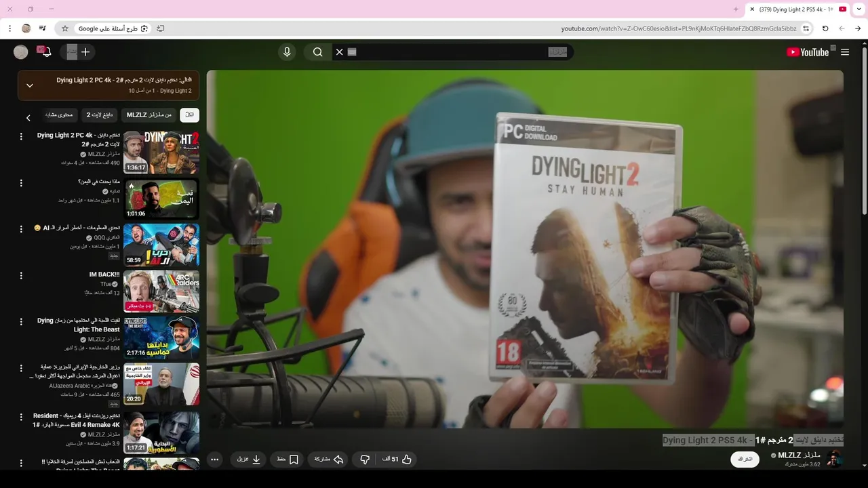Select the 'محتوى مشابه' filter chip
Viewport: 868px width, 488px height.
[60, 115]
